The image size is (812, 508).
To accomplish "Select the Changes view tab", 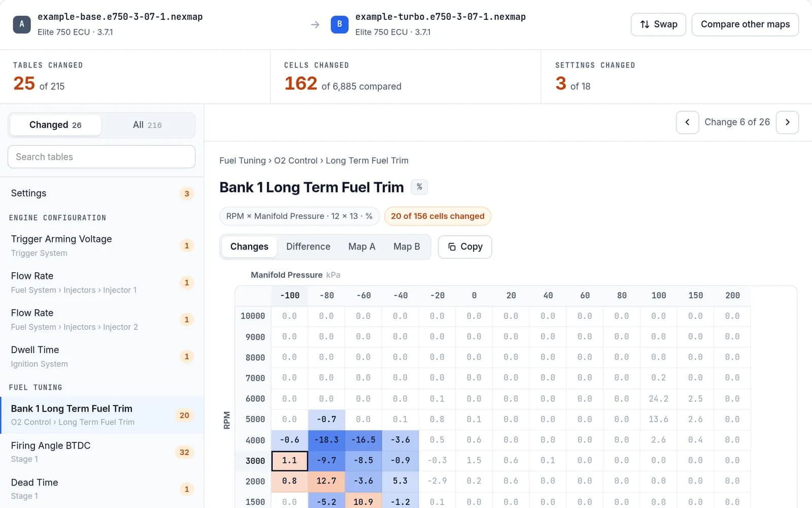I will click(x=249, y=247).
